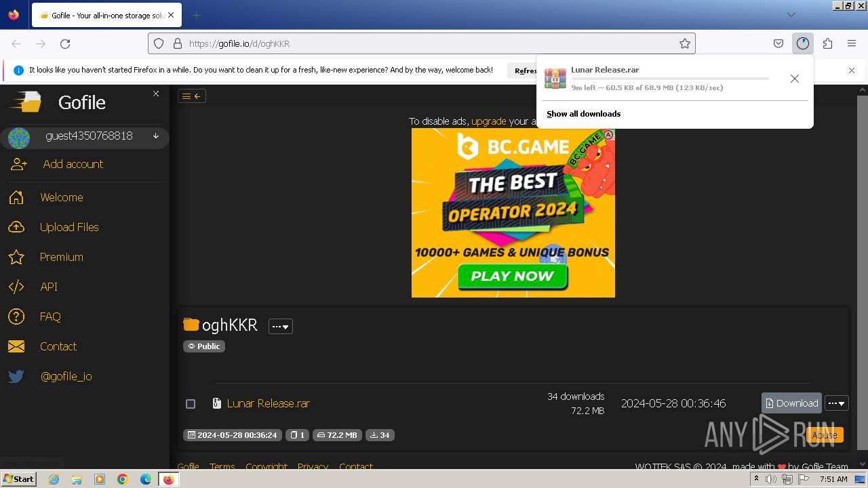Open Contact in the sidebar

coord(58,346)
